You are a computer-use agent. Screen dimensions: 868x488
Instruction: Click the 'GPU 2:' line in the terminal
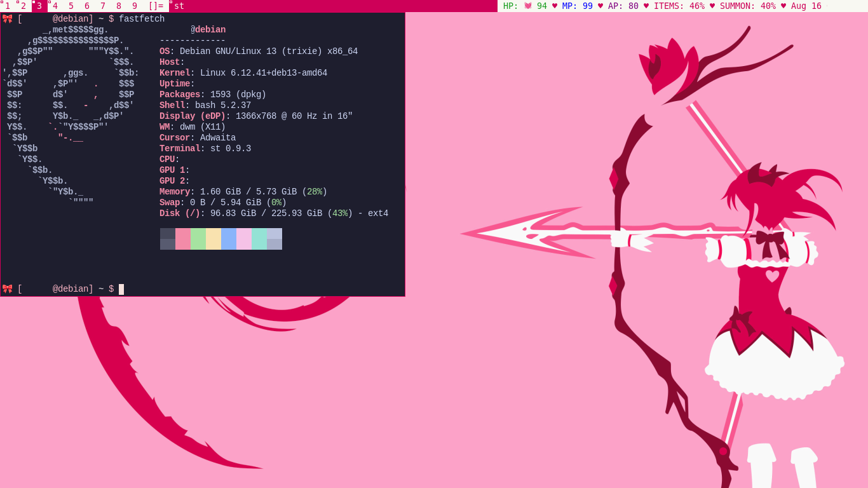175,181
